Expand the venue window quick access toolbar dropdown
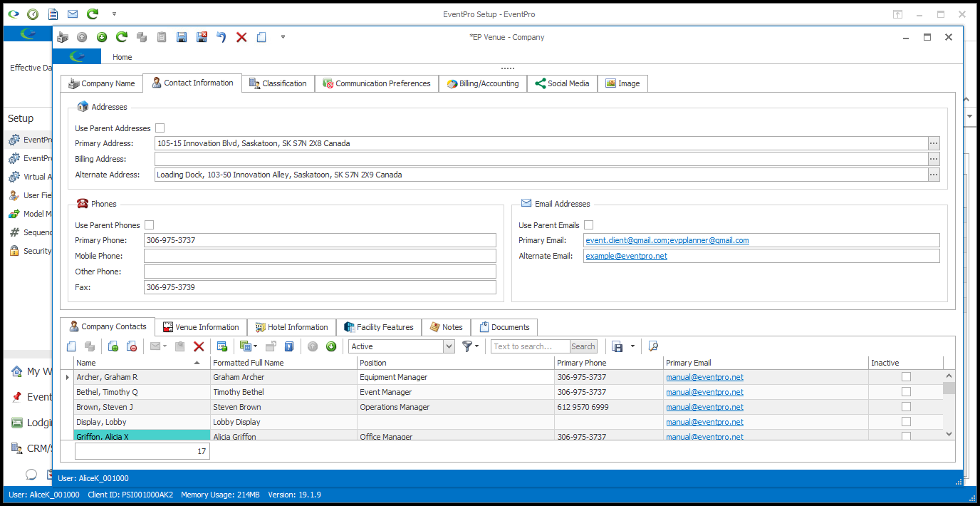Image resolution: width=980 pixels, height=506 pixels. [283, 37]
